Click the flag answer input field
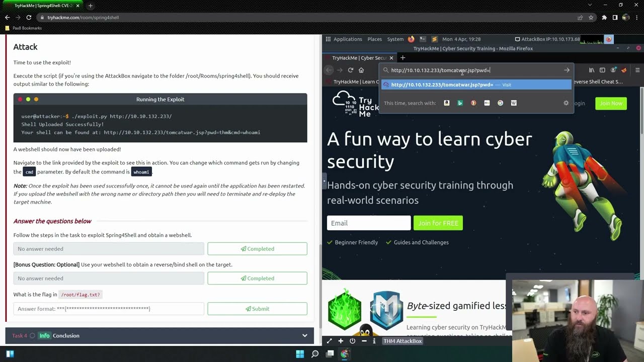Viewport: 644px width, 362px height. [x=109, y=309]
